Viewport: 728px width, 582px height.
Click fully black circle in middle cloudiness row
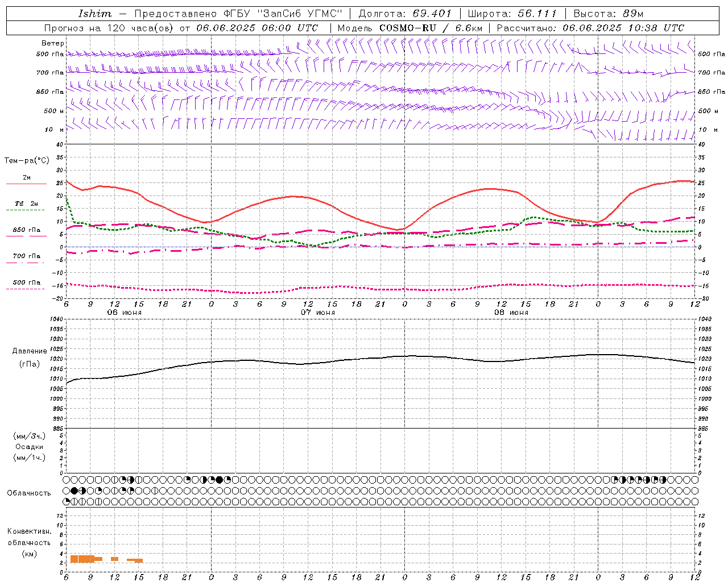pos(75,490)
